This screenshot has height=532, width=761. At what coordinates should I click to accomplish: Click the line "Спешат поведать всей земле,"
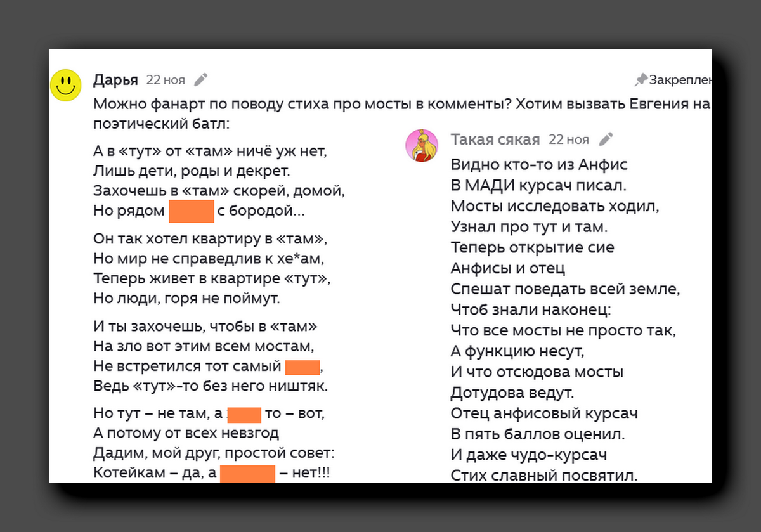point(566,289)
